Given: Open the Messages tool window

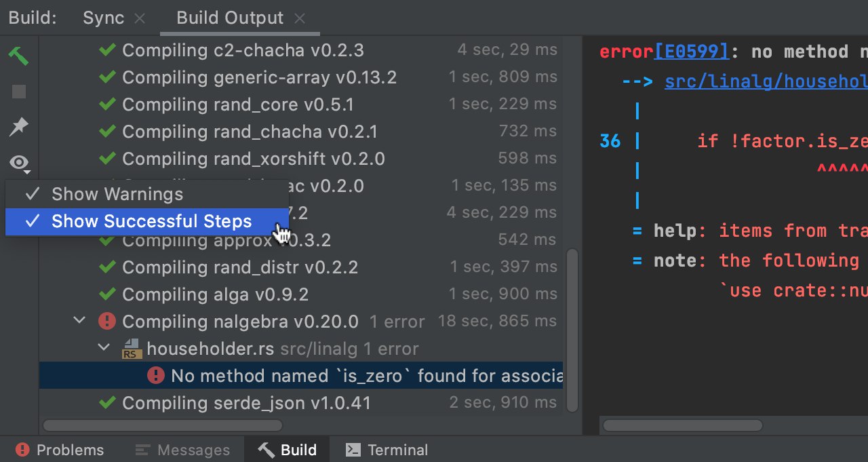Looking at the screenshot, I should pos(182,450).
